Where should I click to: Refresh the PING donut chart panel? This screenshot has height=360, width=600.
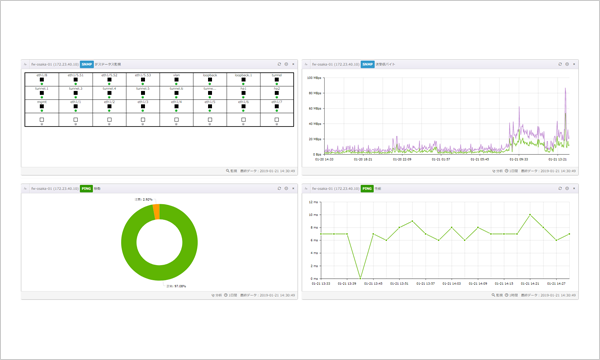[279, 188]
